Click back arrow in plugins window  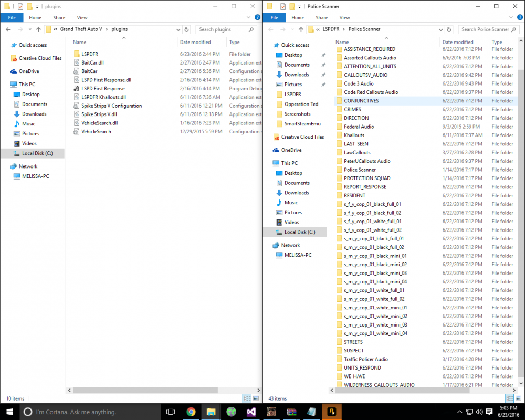click(x=8, y=29)
